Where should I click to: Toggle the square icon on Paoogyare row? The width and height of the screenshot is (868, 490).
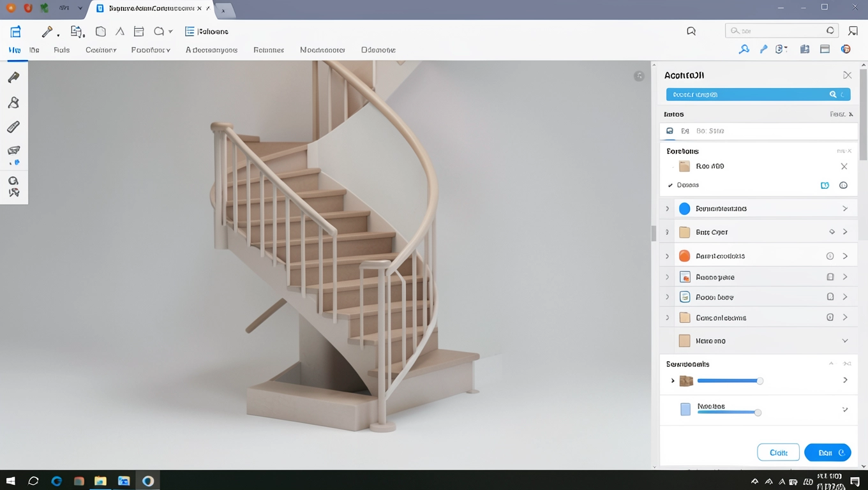(830, 277)
